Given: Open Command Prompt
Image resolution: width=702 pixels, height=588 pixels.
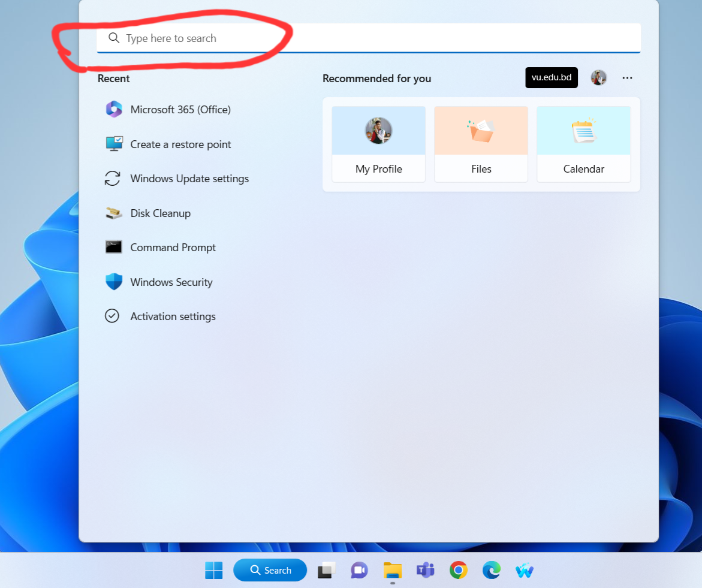Looking at the screenshot, I should [x=173, y=248].
